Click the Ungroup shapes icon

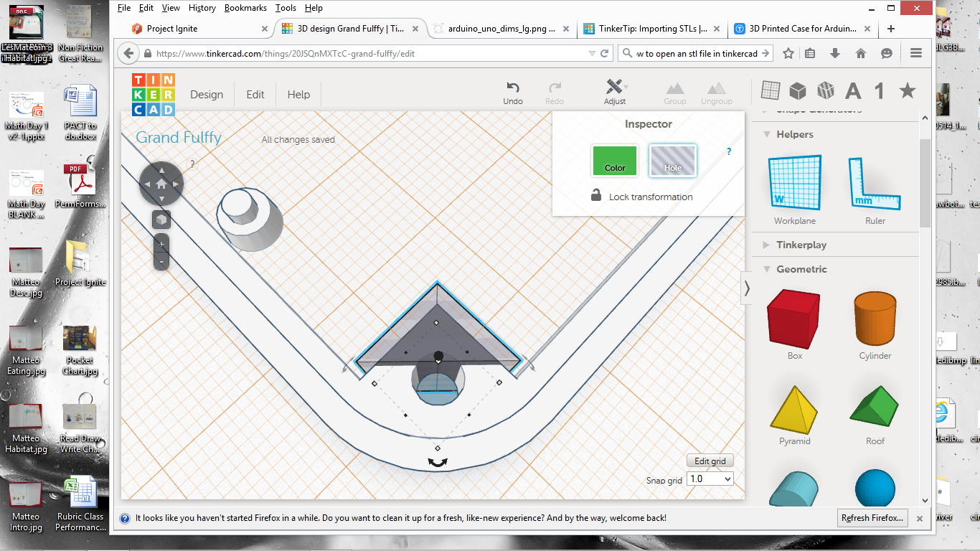(x=716, y=88)
